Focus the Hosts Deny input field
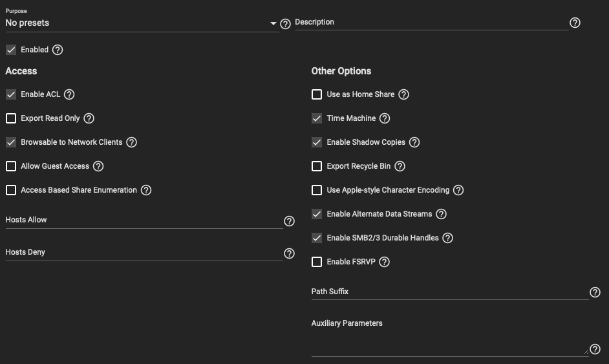The width and height of the screenshot is (609, 364). [x=144, y=252]
